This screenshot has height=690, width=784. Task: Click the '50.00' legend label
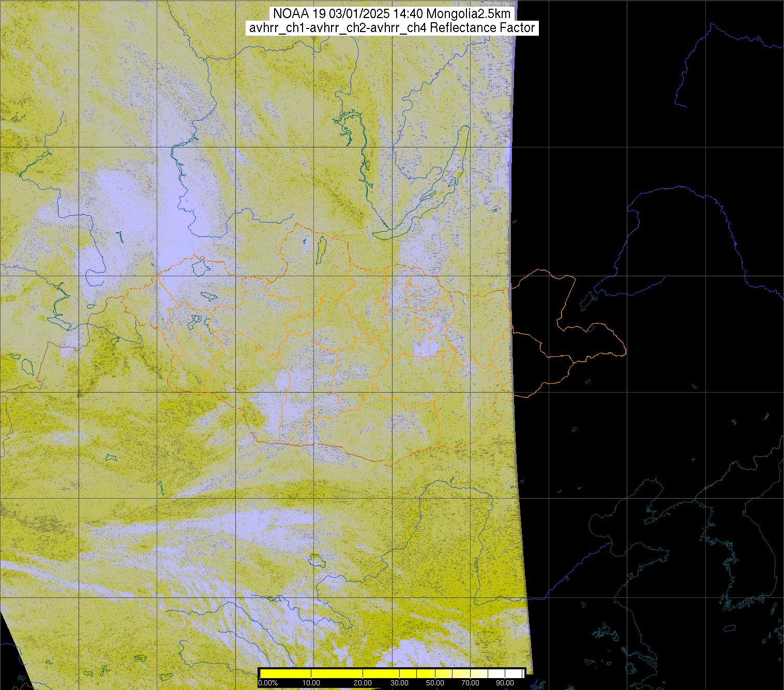[x=435, y=683]
